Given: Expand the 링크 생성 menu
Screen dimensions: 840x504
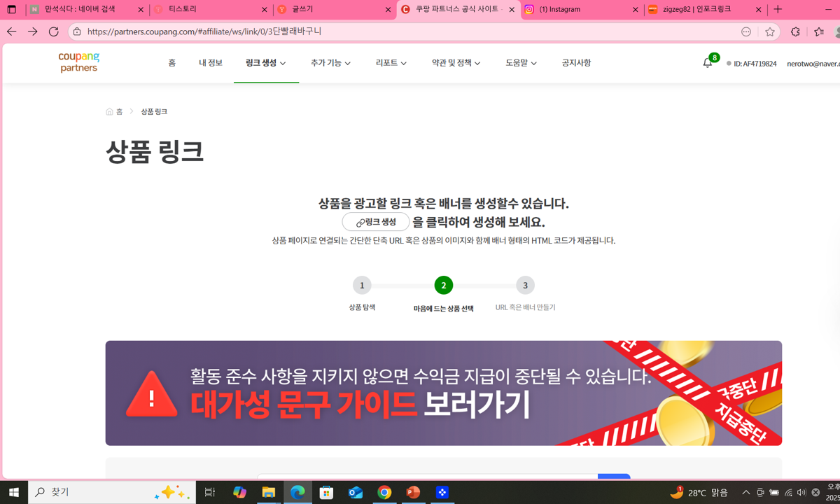Looking at the screenshot, I should point(266,63).
